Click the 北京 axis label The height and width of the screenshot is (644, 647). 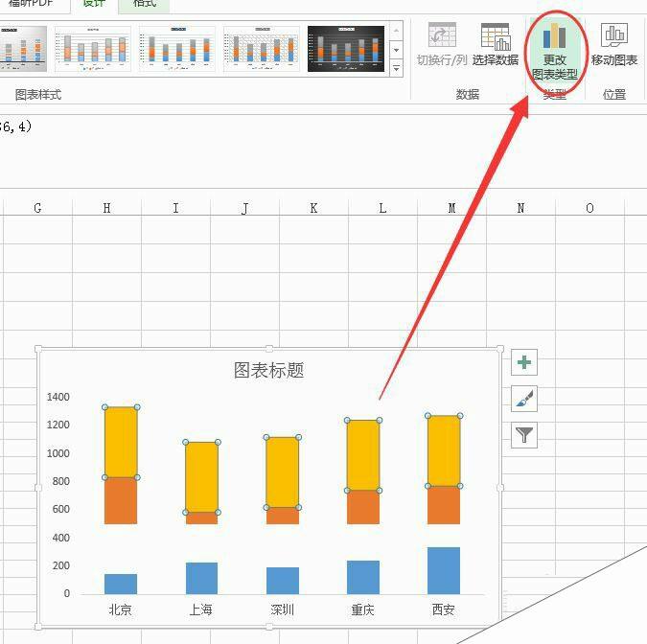pyautogui.click(x=120, y=609)
